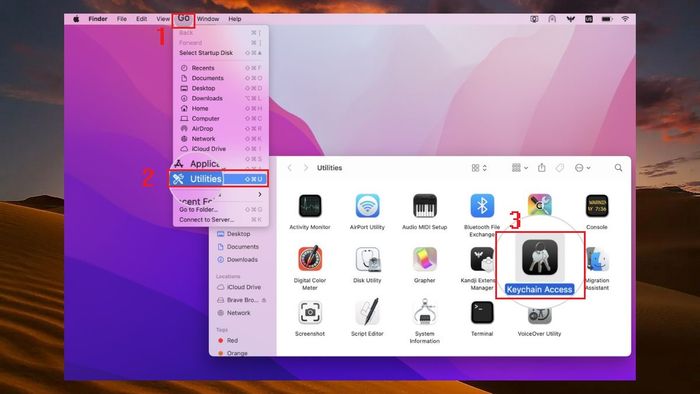Choose Desktop in the Go menu
700x394 pixels.
pos(221,88)
